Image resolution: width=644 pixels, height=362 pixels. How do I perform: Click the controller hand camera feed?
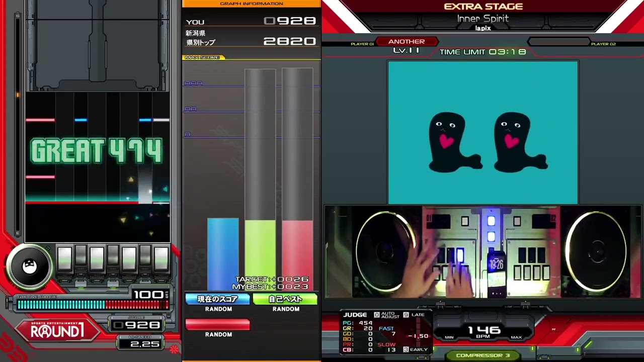click(x=482, y=252)
